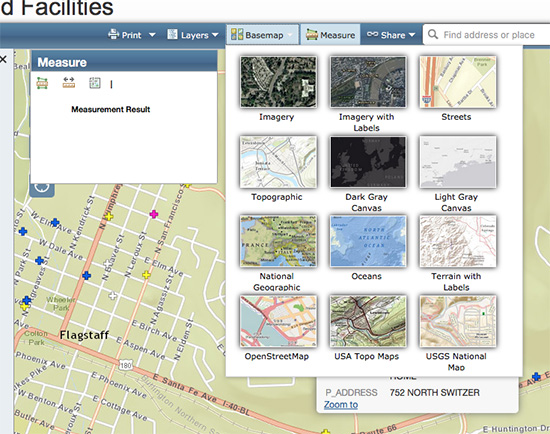Click the blue cross marker on N Kendrick St
Image resolution: width=550 pixels, height=434 pixels.
[x=86, y=275]
